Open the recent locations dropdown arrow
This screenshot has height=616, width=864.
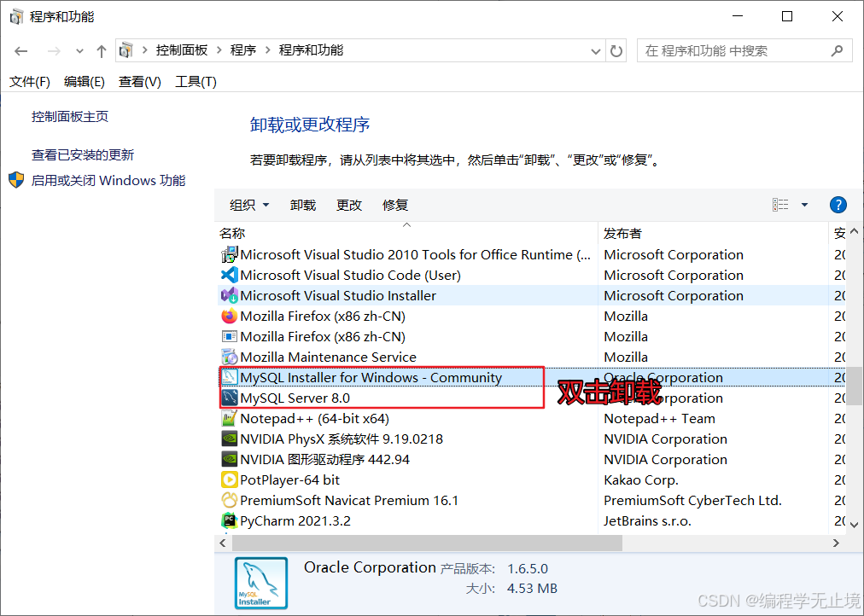79,51
